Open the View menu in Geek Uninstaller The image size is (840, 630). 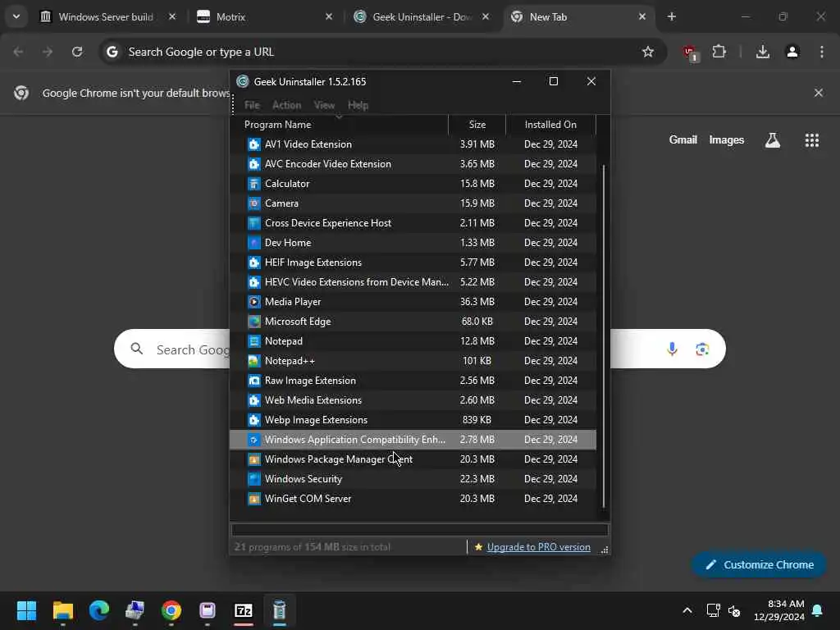tap(324, 105)
